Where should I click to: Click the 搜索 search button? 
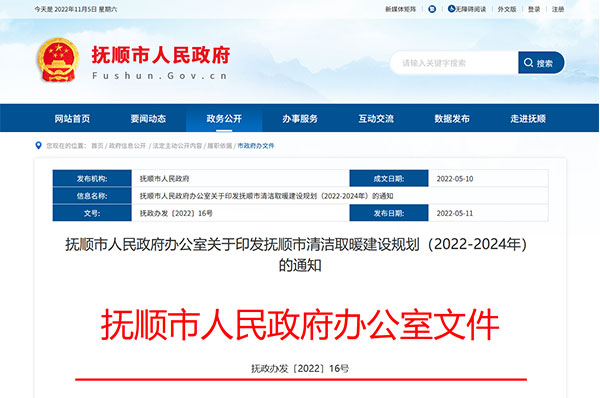coord(541,63)
